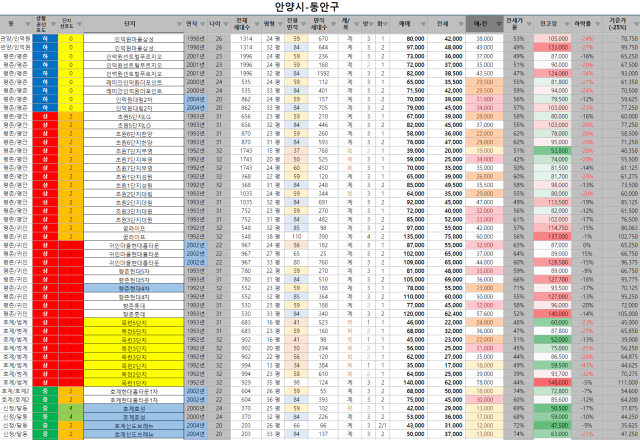Select the 기준가 cell 35,625

pos(621,426)
